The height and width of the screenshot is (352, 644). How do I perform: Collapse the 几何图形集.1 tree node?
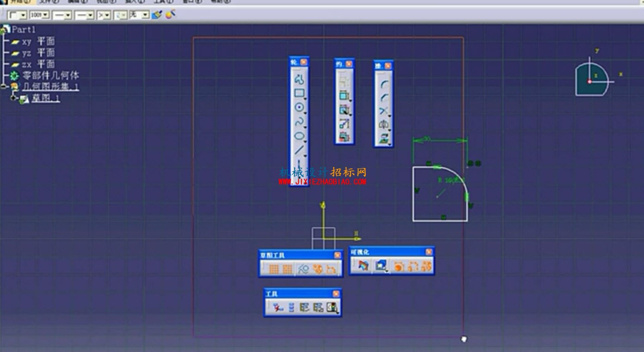point(3,86)
